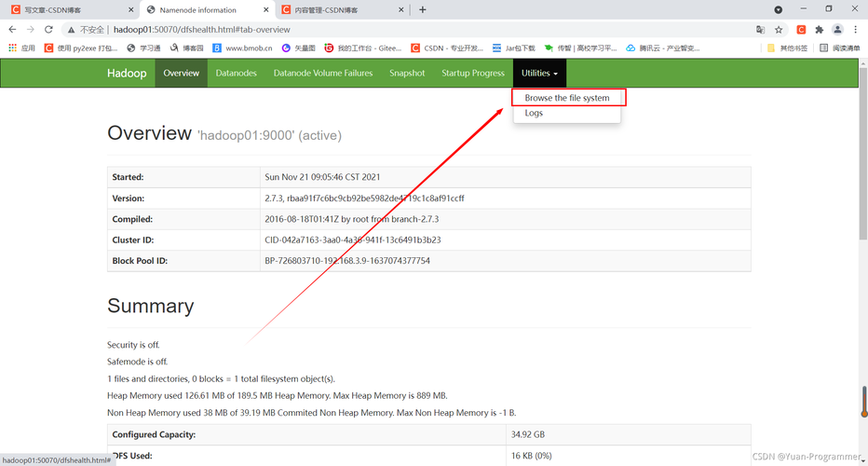Screen dimensions: 868x466
Task: Open the browser extensions puzzle icon
Action: (820, 30)
